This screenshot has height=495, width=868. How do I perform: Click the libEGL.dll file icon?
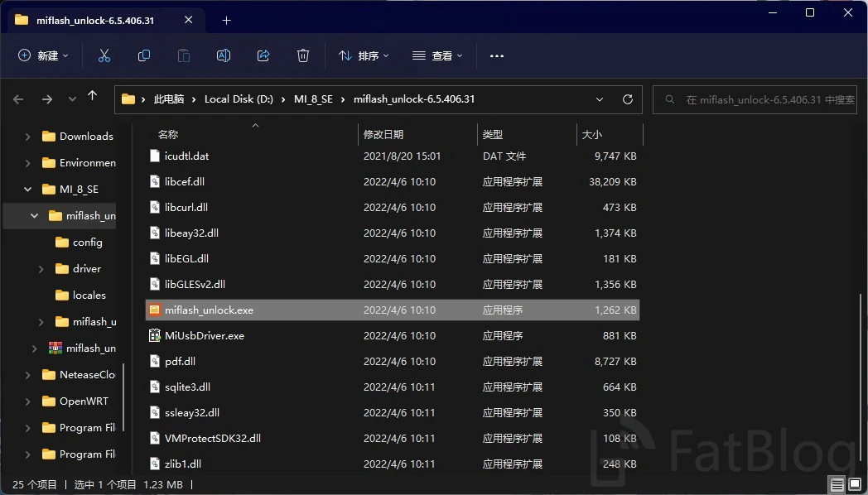point(155,258)
